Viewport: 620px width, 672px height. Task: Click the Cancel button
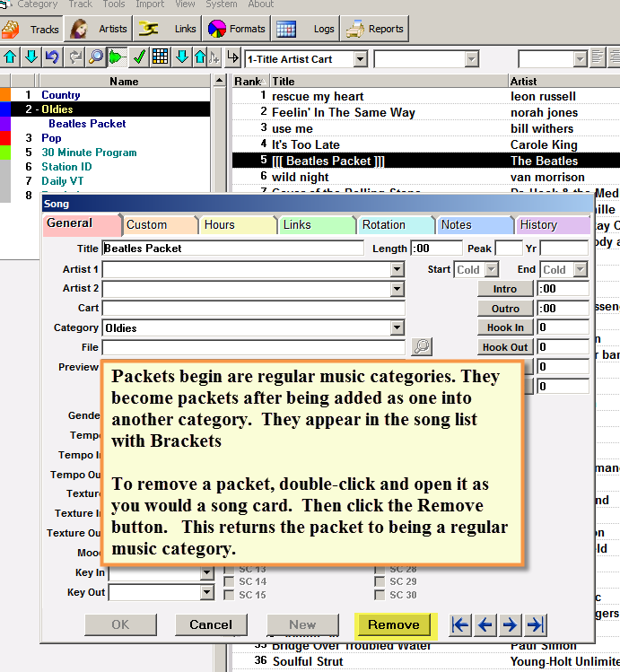[211, 624]
